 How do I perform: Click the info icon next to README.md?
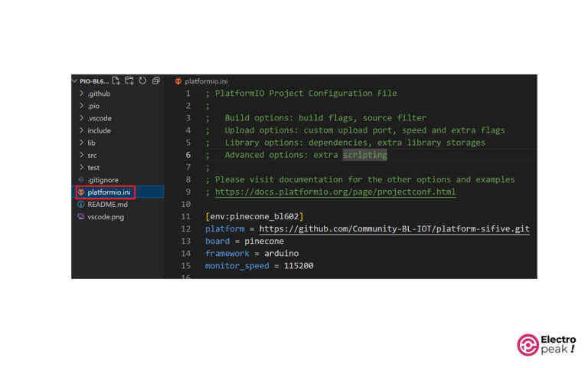tap(81, 204)
